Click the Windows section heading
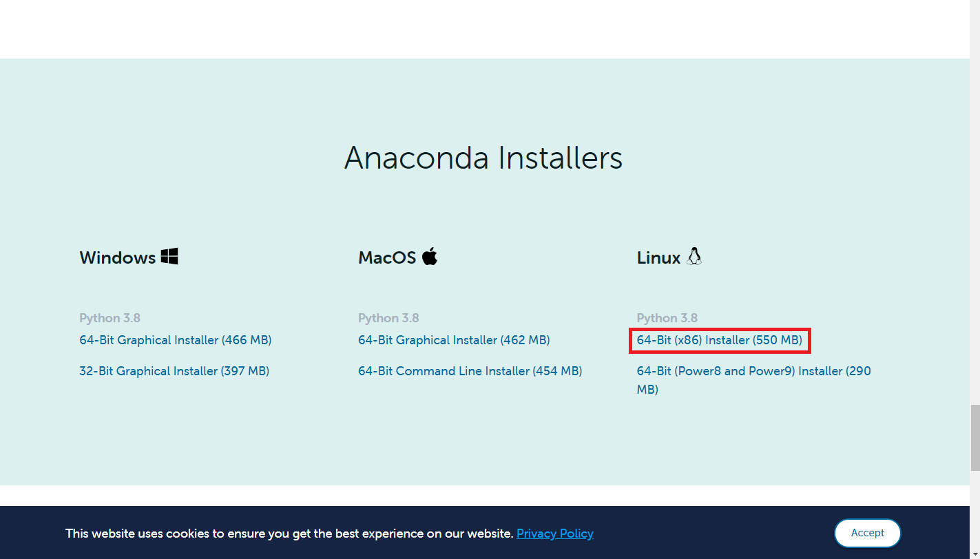Viewport: 980px width, 559px height. [118, 257]
